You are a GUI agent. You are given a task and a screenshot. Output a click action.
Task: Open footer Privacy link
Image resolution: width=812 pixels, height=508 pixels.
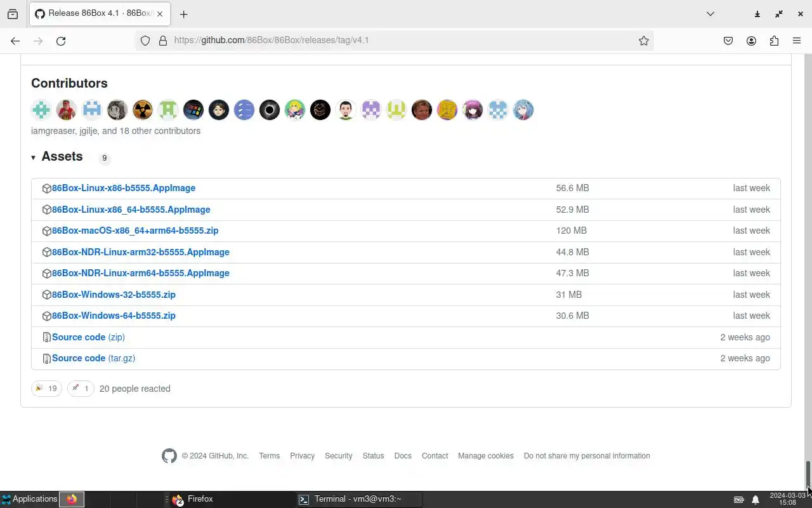click(x=302, y=456)
